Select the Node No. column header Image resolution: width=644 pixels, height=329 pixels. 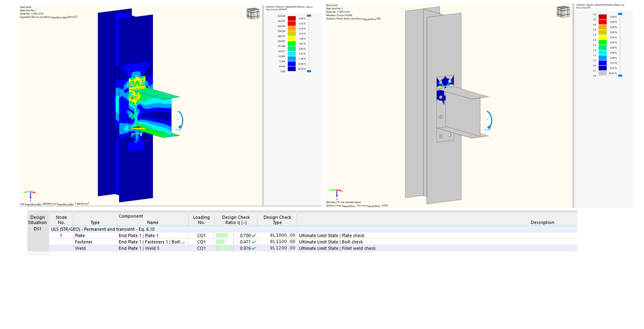(x=61, y=220)
